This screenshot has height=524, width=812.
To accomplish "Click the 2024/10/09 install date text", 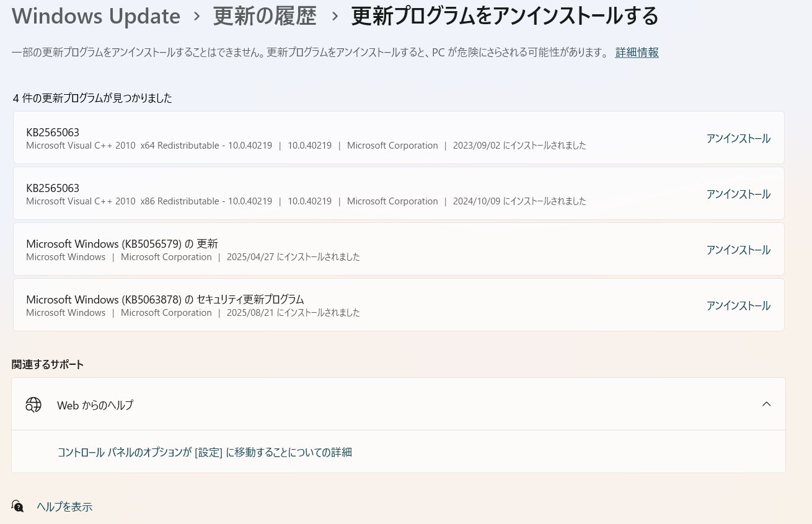I will (519, 201).
